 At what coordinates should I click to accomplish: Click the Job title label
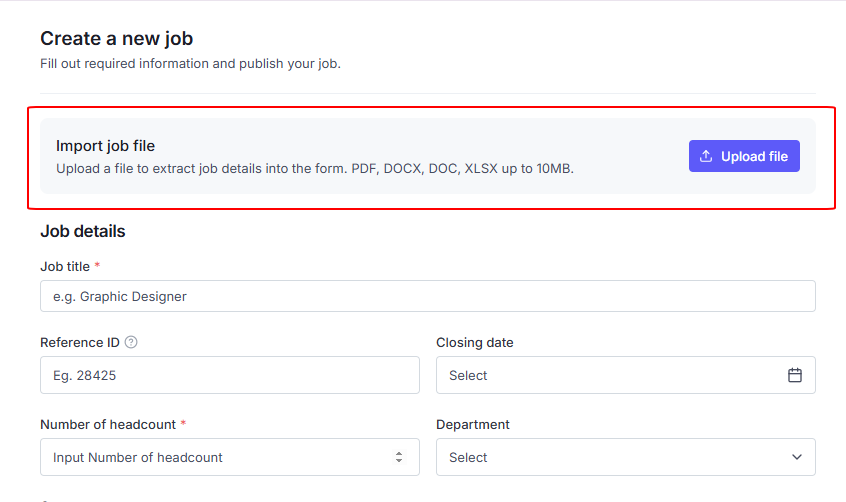(x=65, y=266)
